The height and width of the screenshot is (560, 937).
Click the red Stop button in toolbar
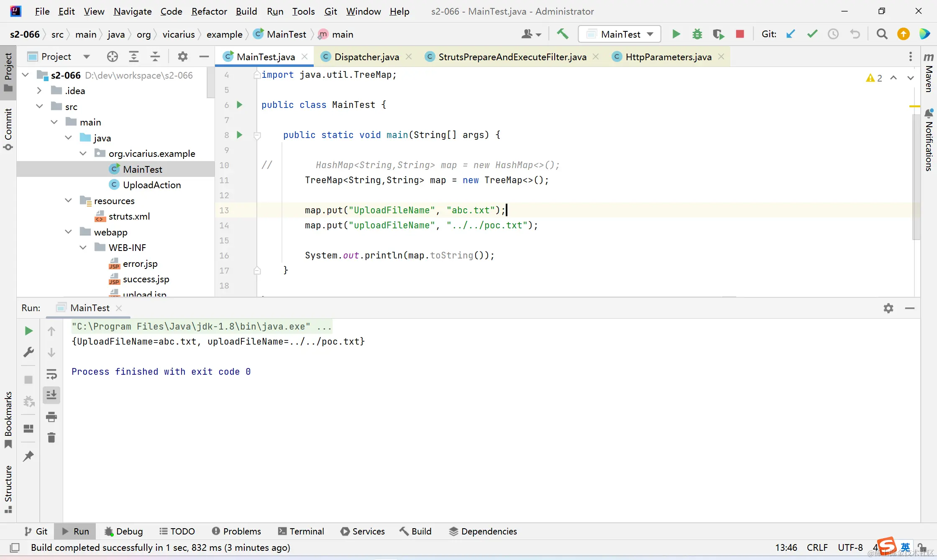(740, 34)
